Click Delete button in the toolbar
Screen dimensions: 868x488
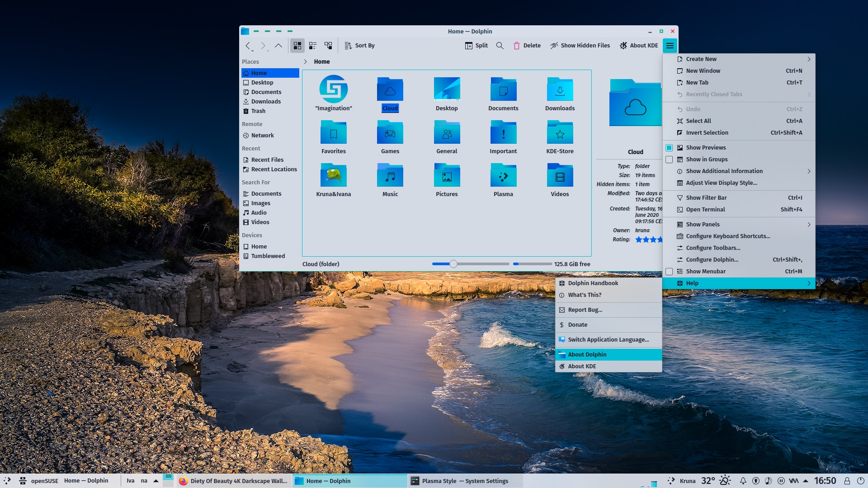[x=527, y=46]
